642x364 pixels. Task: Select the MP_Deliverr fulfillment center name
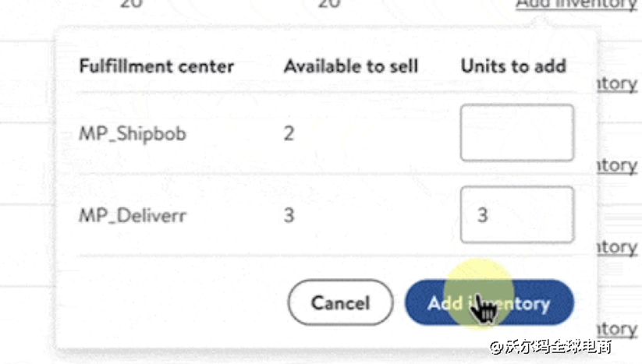(132, 214)
